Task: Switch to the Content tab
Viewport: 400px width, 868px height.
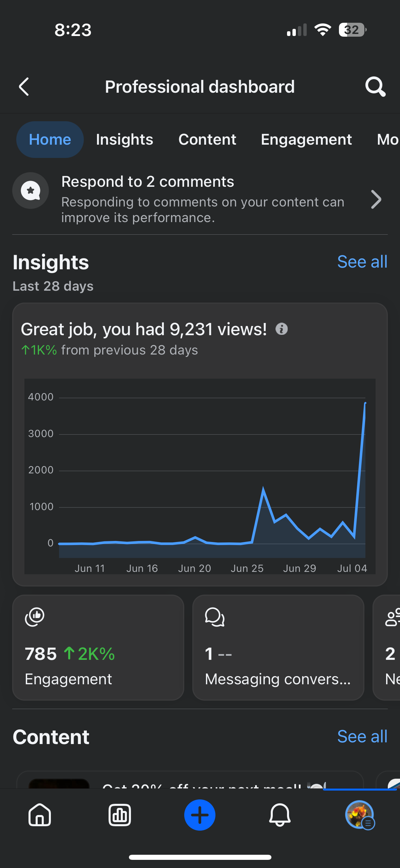Action: pyautogui.click(x=207, y=140)
